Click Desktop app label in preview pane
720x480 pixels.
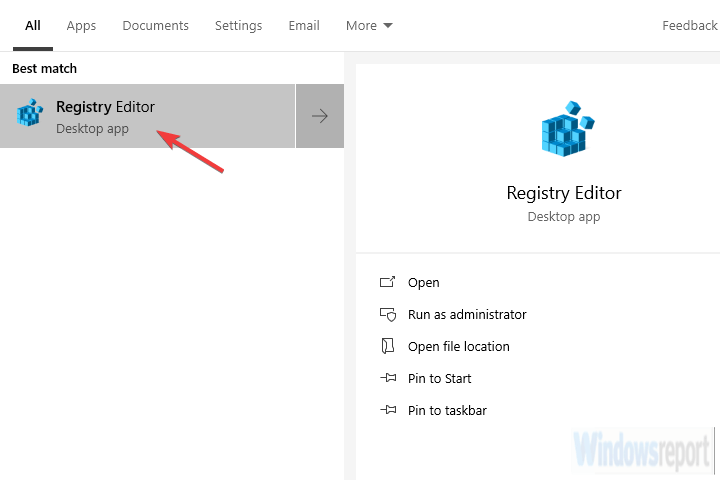[x=564, y=217]
